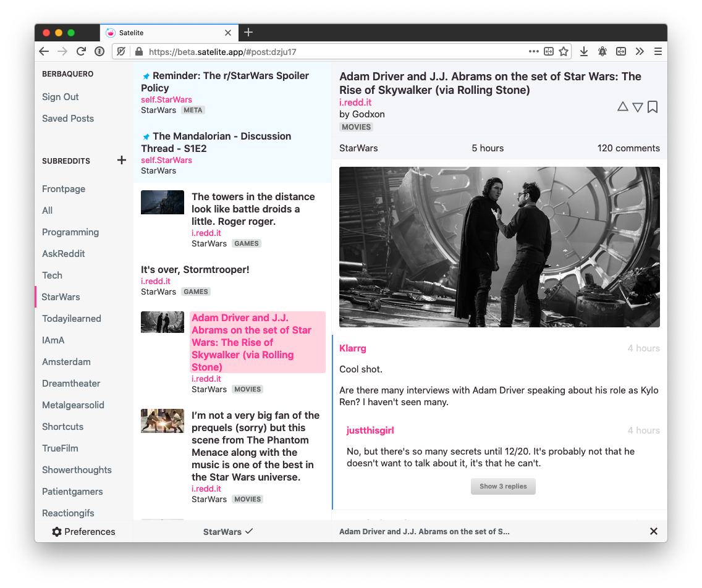Select AskReddit subreddit
702x588 pixels.
click(63, 254)
